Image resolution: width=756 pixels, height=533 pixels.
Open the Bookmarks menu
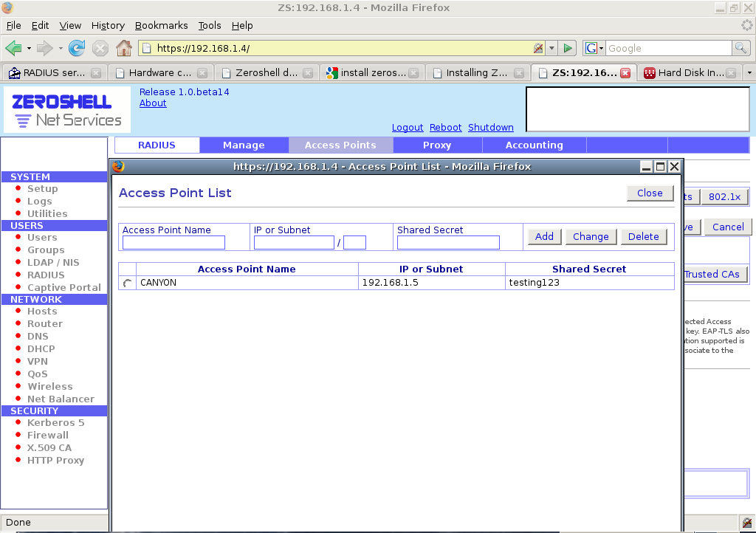(162, 26)
